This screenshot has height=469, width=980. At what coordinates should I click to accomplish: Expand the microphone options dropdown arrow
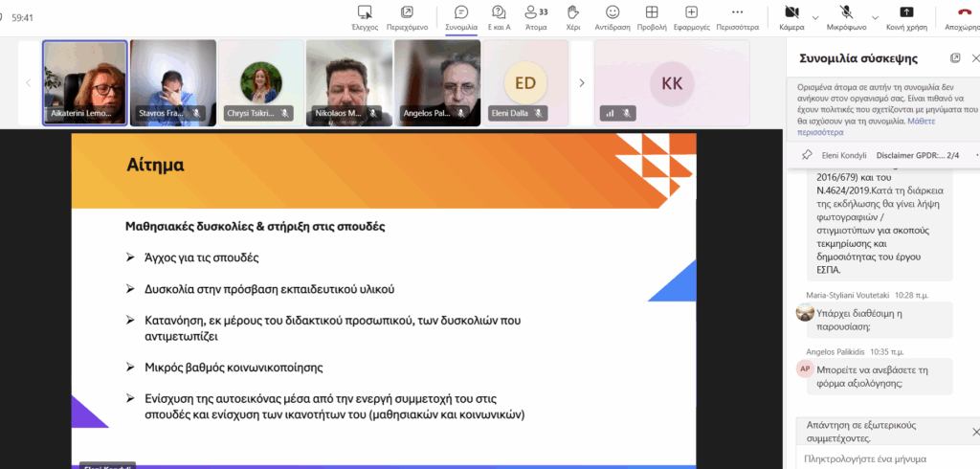872,17
